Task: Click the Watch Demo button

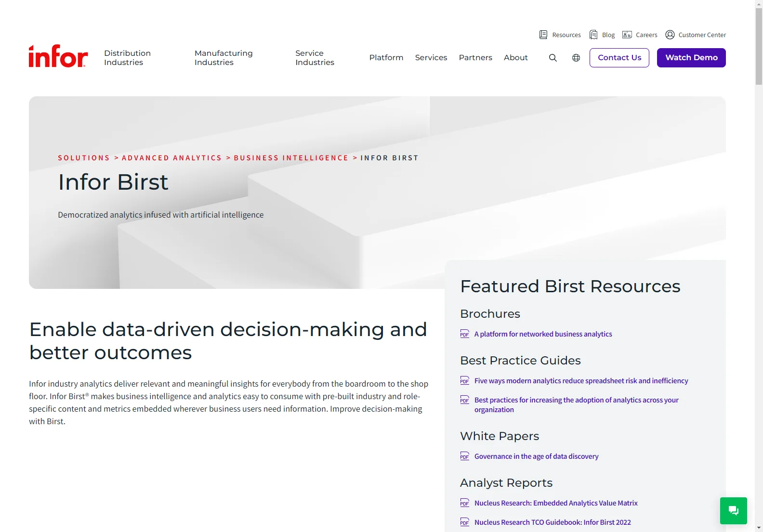Action: 691,58
